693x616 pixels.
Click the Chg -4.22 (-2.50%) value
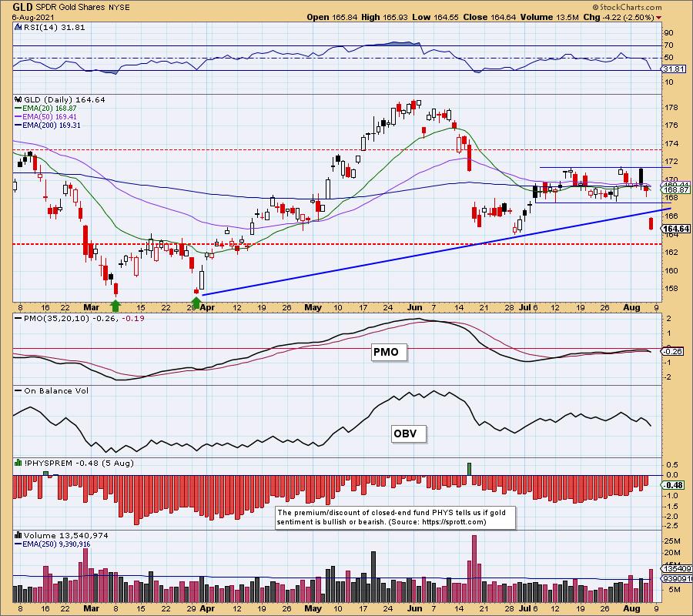point(619,17)
